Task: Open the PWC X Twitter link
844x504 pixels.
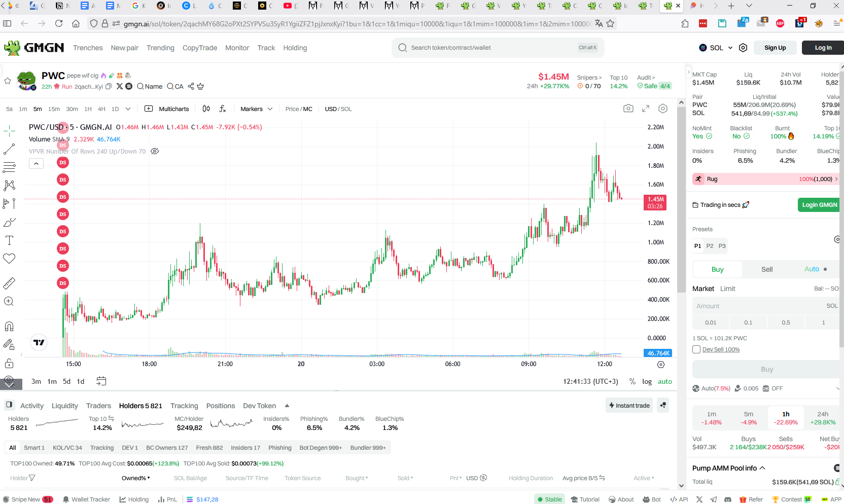Action: click(120, 86)
